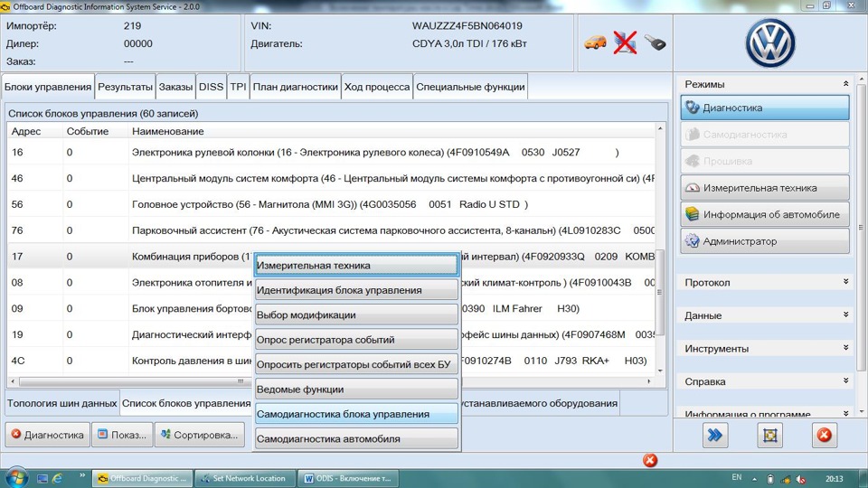Expand the Данные section
868x488 pixels.
point(845,314)
